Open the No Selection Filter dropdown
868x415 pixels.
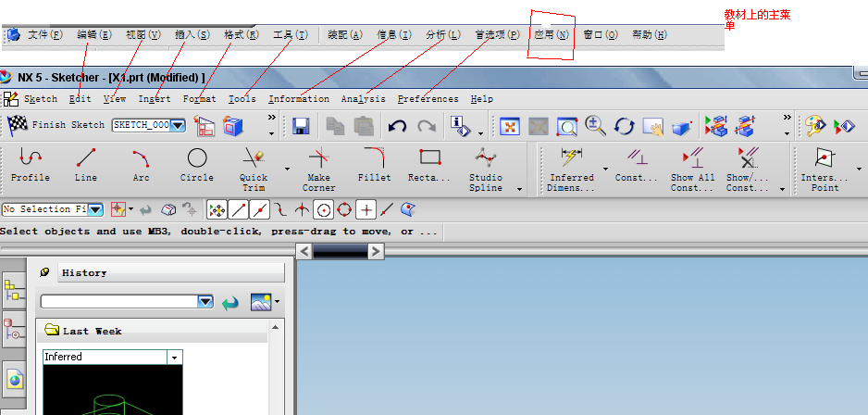click(x=95, y=209)
